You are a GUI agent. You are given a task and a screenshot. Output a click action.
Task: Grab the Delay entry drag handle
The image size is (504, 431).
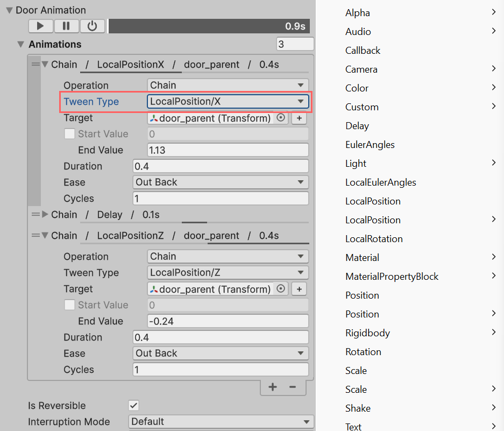(36, 215)
